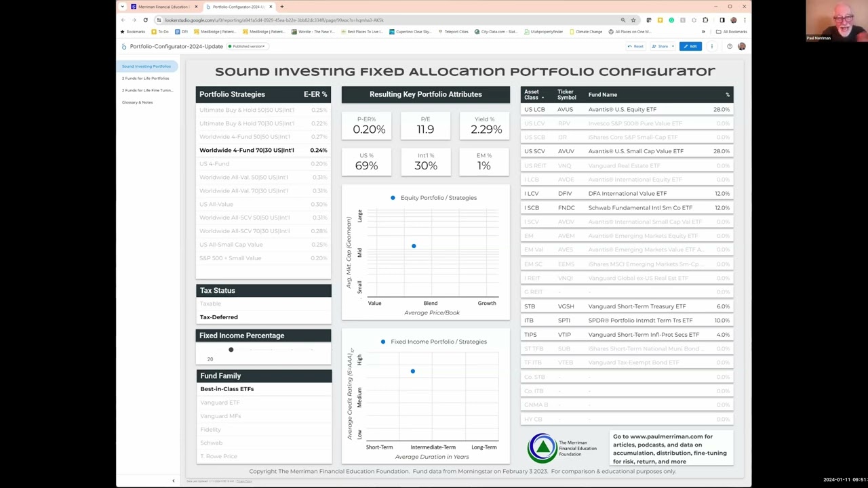Choose Vanguard MFs fund family
Viewport: 868px width, 488px height.
(263, 416)
